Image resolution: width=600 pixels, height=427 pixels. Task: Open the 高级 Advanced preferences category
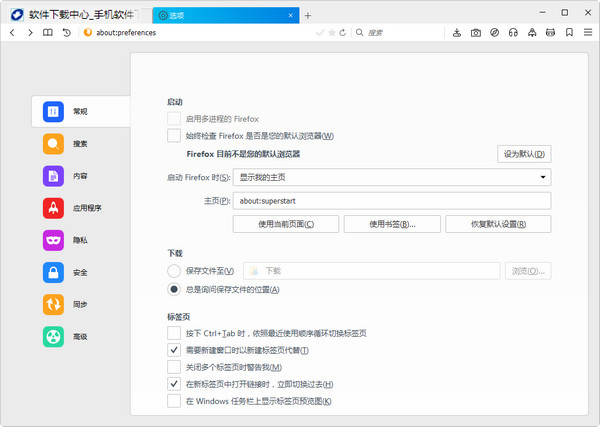click(81, 337)
